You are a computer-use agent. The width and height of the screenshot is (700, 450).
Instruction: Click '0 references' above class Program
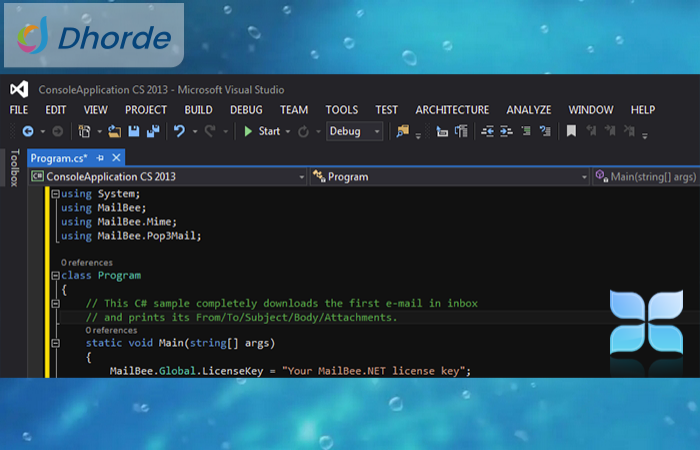[x=87, y=262]
